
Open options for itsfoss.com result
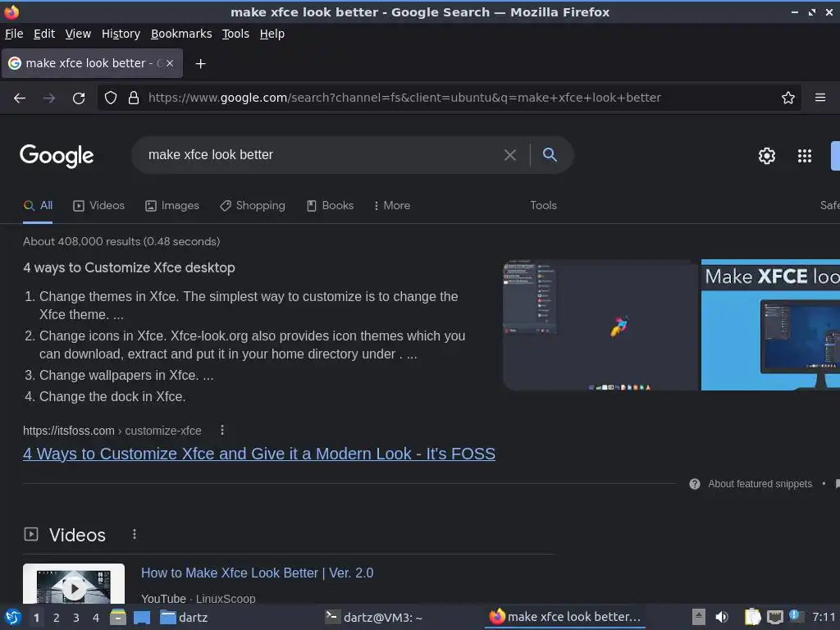[222, 430]
